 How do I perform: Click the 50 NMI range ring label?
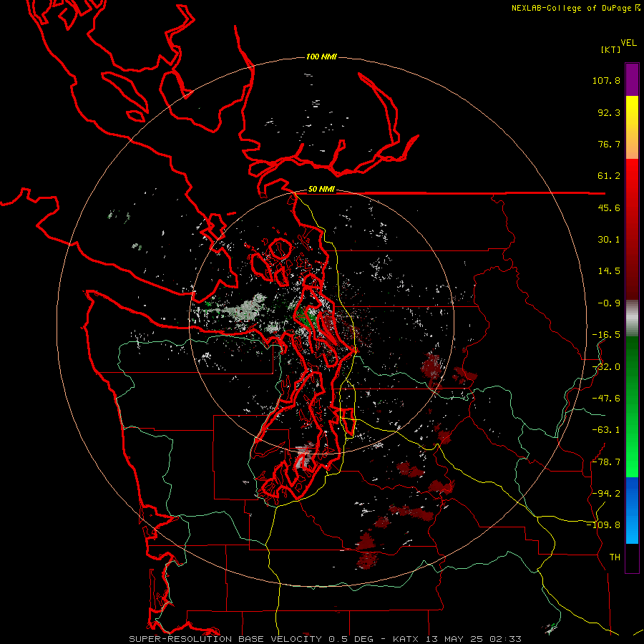[x=321, y=190]
